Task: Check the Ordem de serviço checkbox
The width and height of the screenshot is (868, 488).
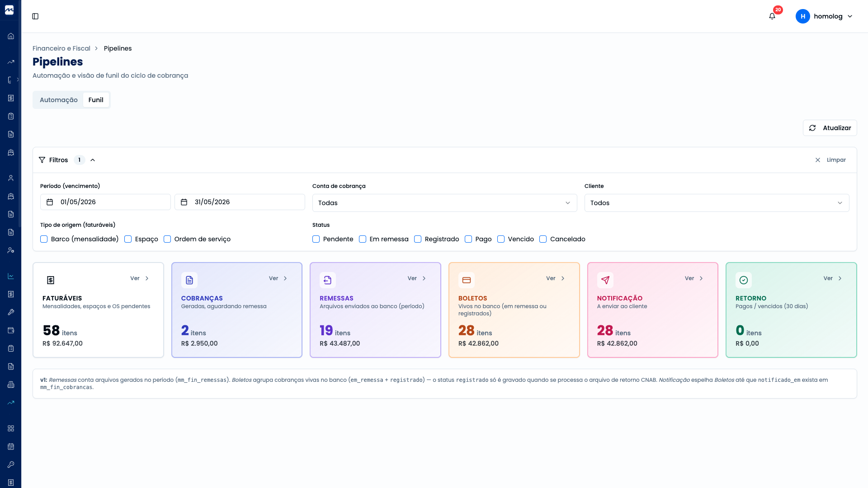Action: [167, 239]
